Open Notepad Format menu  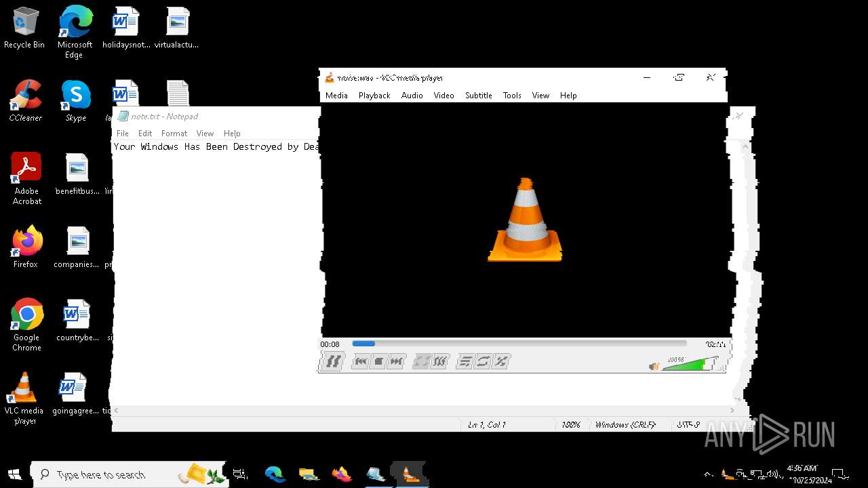(x=174, y=134)
